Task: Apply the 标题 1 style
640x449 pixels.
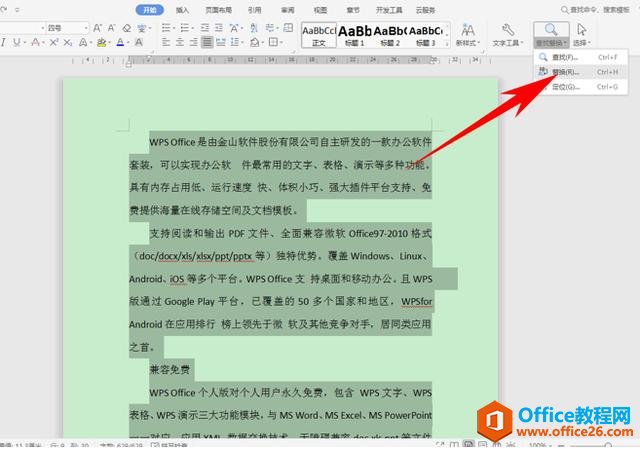Action: [355, 35]
